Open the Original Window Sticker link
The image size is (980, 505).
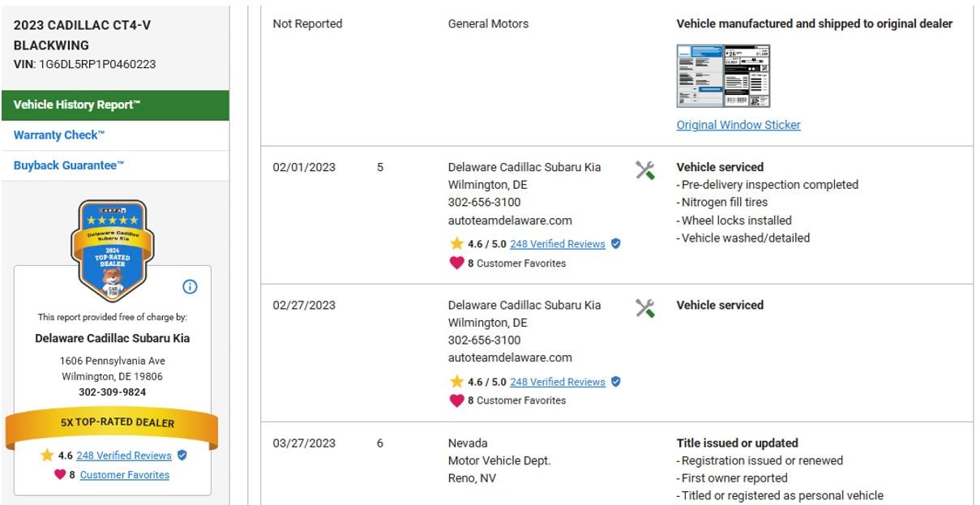point(738,125)
